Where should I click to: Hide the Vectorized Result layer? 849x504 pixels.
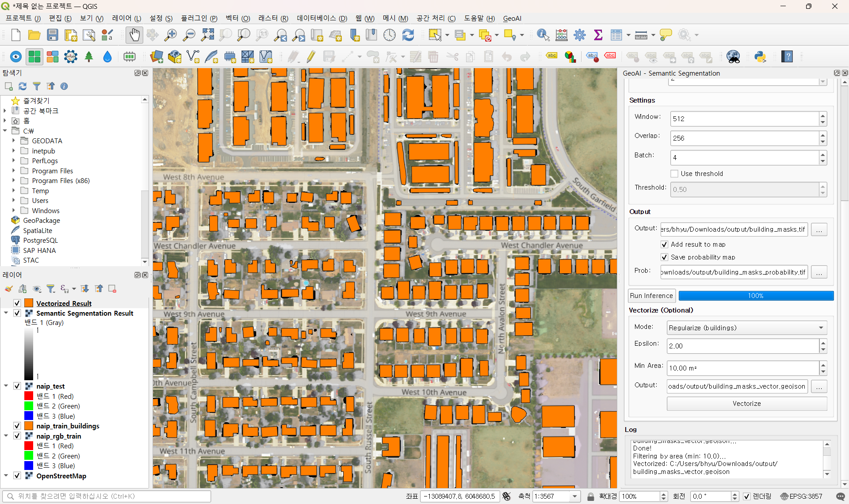click(x=17, y=303)
